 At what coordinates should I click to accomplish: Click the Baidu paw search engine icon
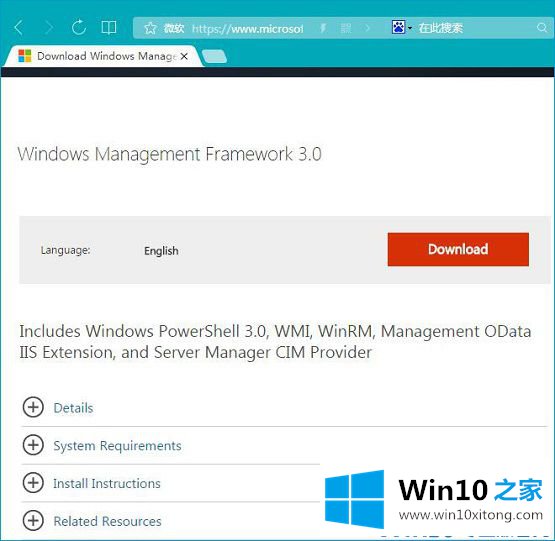click(398, 27)
